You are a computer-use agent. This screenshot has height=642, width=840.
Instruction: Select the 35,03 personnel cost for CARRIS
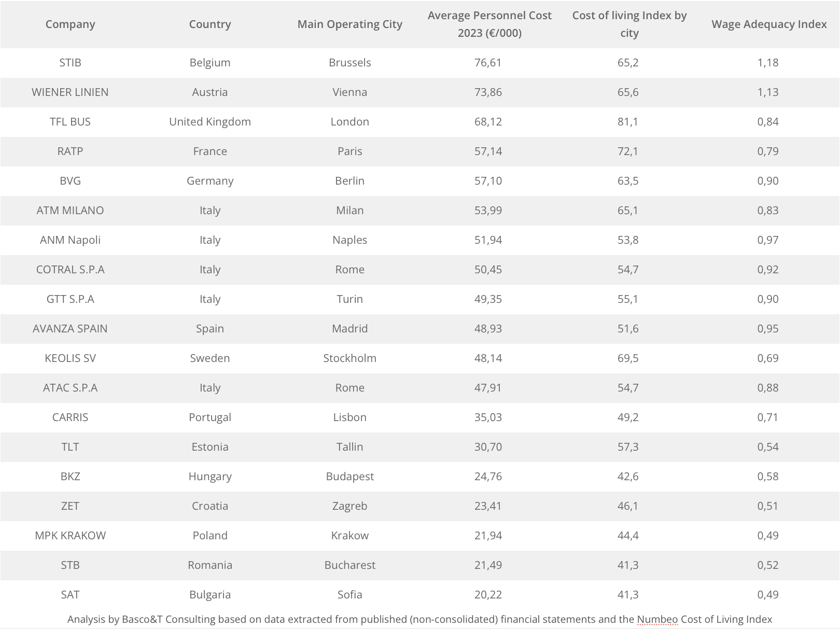click(x=488, y=417)
